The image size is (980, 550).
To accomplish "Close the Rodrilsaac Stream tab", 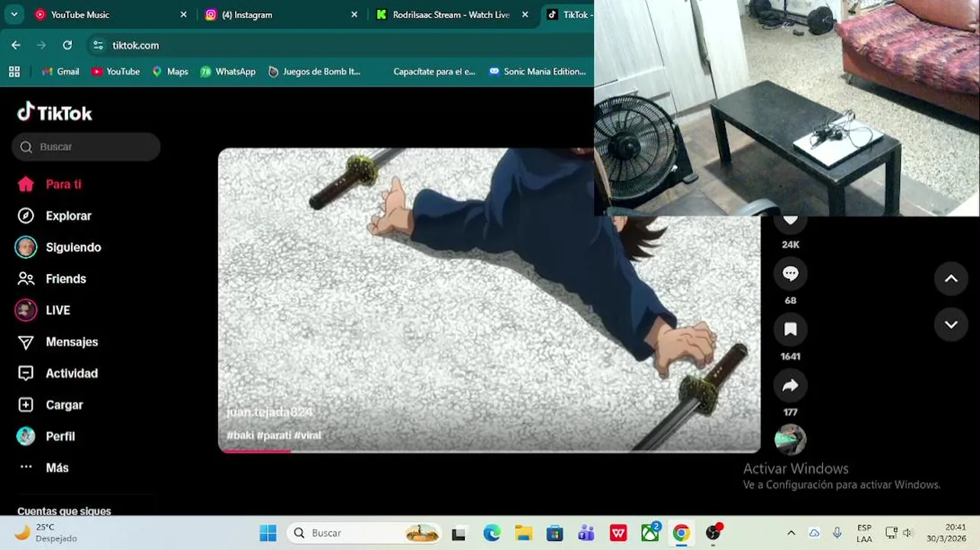I will (x=525, y=15).
